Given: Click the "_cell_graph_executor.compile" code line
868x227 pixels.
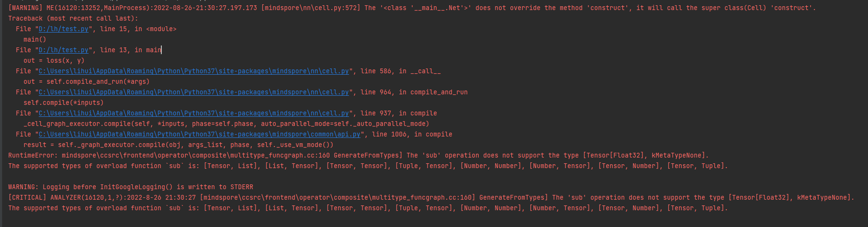Looking at the screenshot, I should tap(226, 124).
